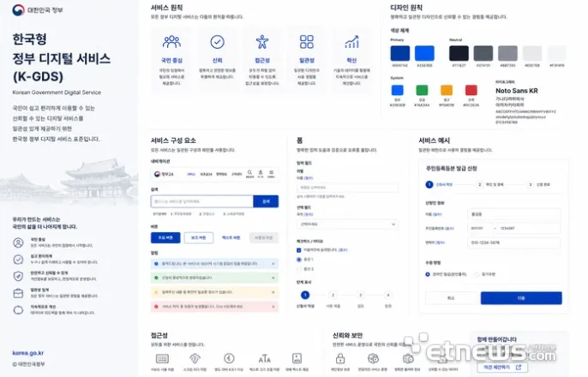Click the 국민 중심 people icon
Image resolution: width=588 pixels, height=377 pixels.
[x=171, y=42]
